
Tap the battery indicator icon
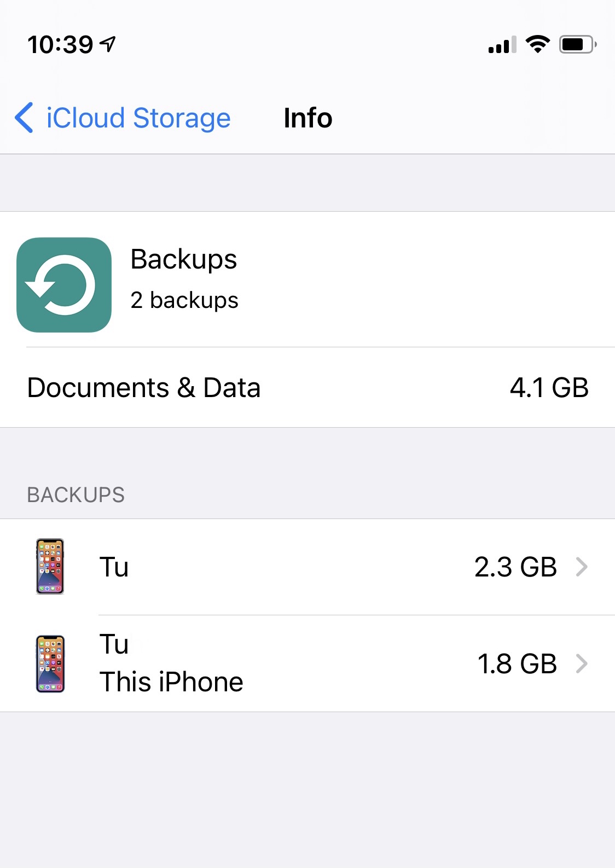point(577,44)
